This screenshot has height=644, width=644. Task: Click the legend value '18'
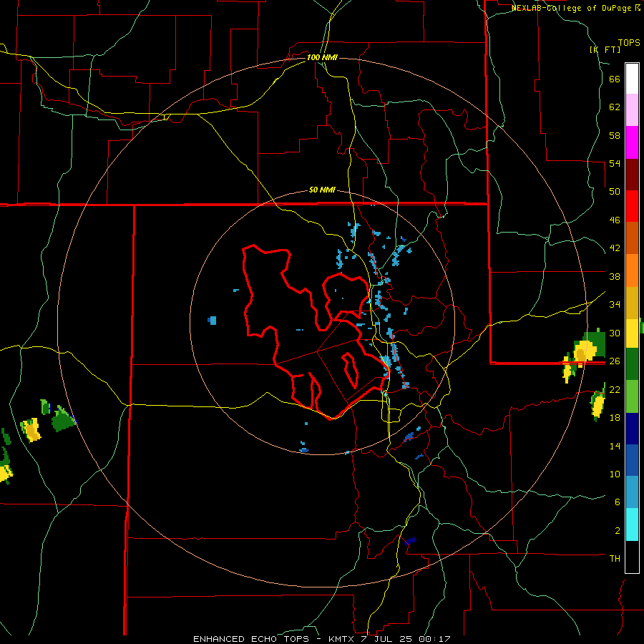click(x=615, y=417)
